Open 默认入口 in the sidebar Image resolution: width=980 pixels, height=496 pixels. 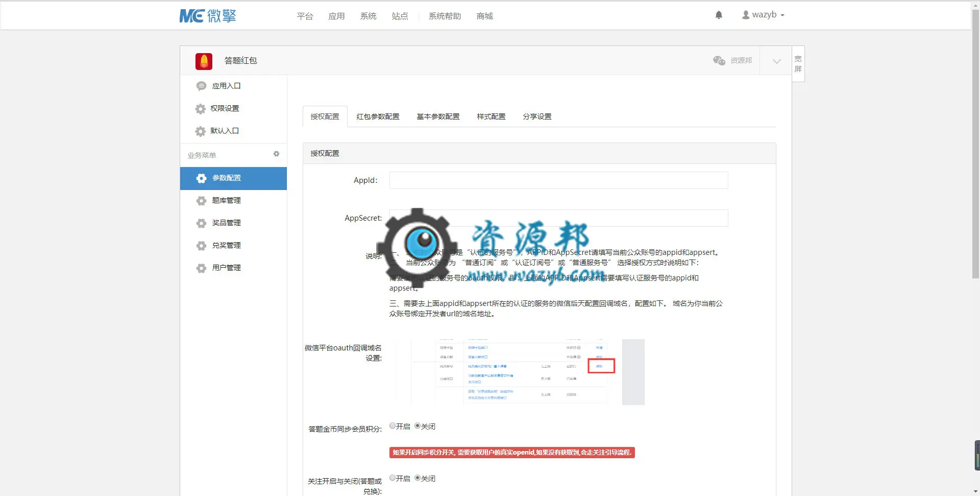coord(225,131)
